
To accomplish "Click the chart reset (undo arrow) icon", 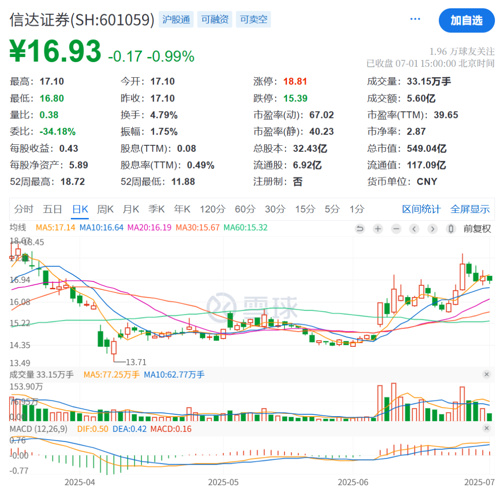I will [x=359, y=229].
